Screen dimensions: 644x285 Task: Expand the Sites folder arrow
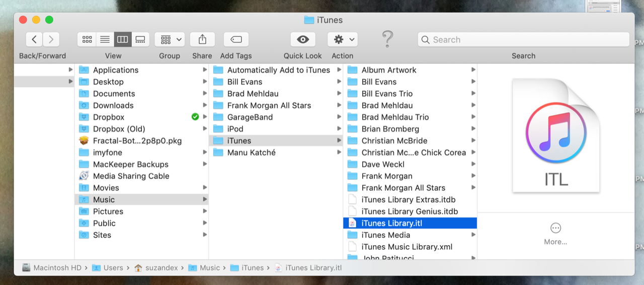pos(205,235)
